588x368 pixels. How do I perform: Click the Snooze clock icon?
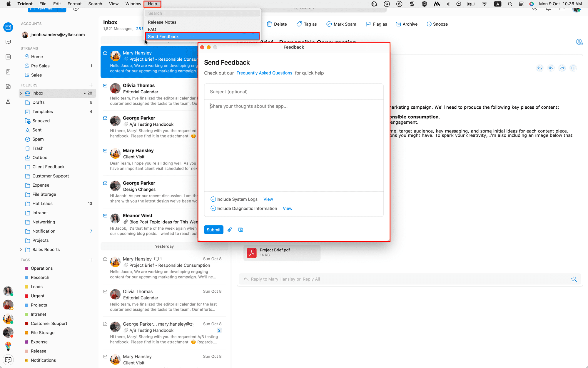(429, 24)
